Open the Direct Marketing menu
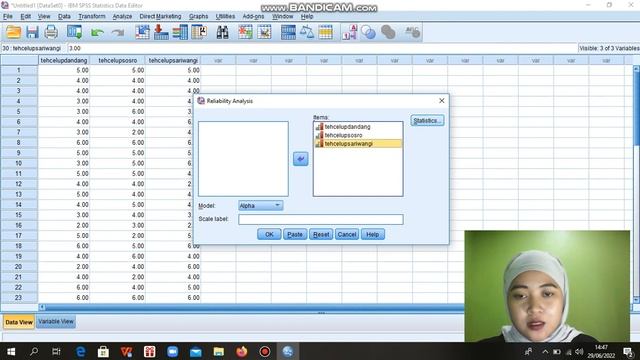 160,16
